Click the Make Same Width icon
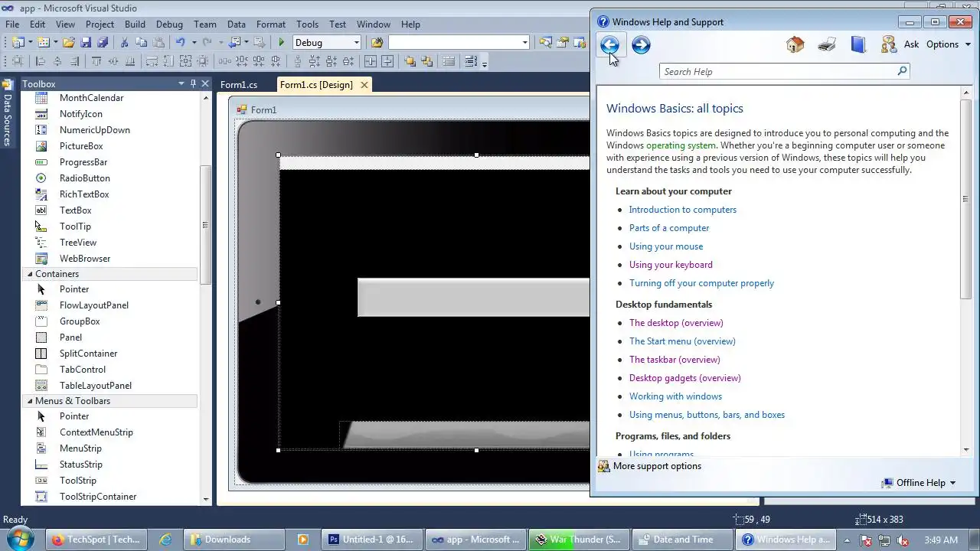Image resolution: width=980 pixels, height=551 pixels. (x=152, y=62)
